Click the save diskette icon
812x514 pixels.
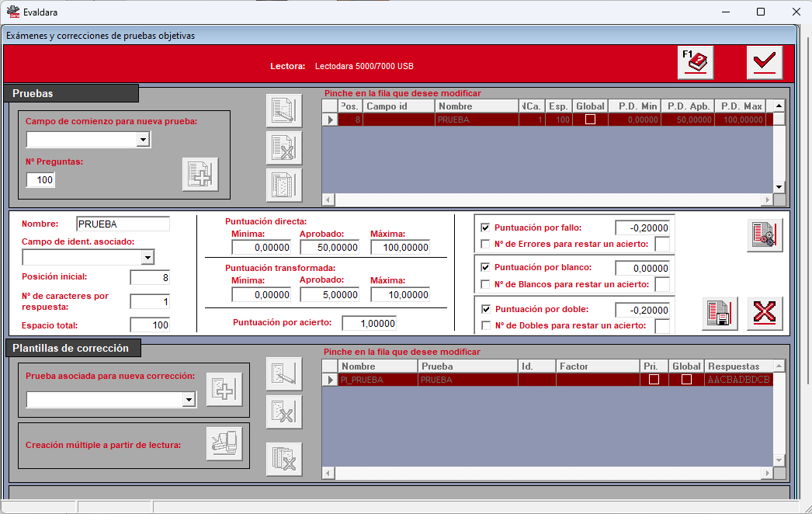pyautogui.click(x=720, y=314)
